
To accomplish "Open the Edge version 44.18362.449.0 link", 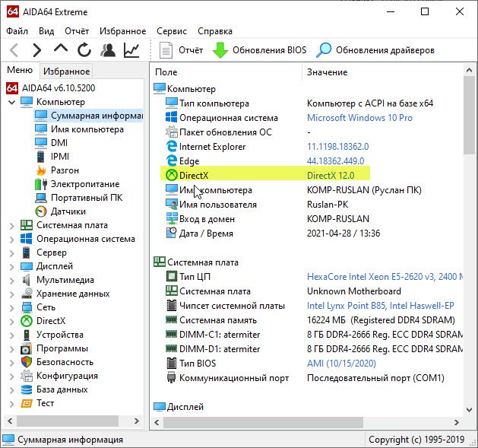I will [x=335, y=161].
